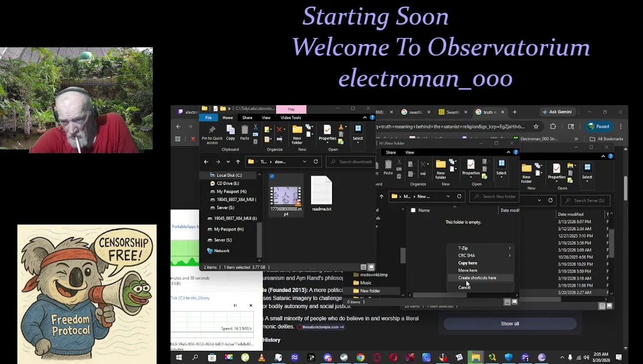
Task: Collapse the ribbon in downloads window
Action: tap(364, 118)
